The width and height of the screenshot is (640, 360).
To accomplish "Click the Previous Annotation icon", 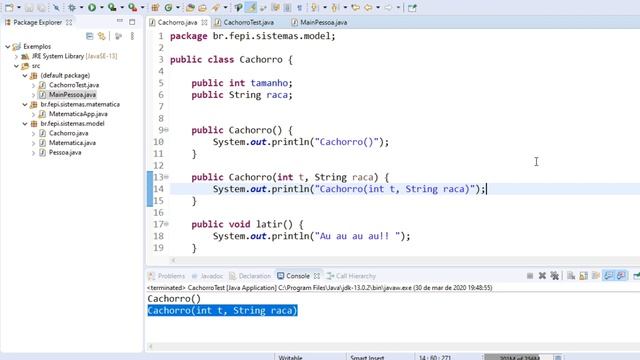I will pos(335,7).
